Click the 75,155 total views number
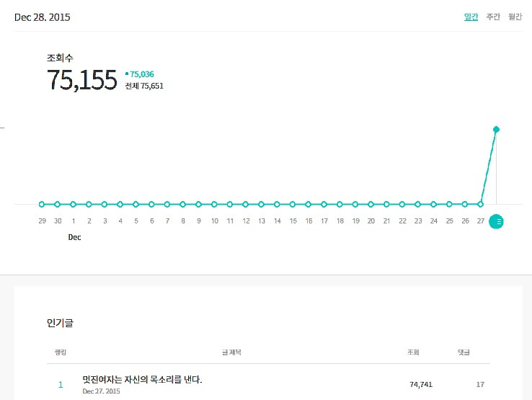Screen dimensions: 532x400 click(81, 80)
